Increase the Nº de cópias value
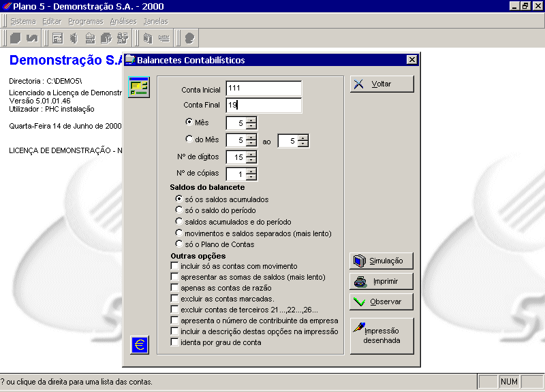Screen dimensions: 545x392 click(251, 171)
